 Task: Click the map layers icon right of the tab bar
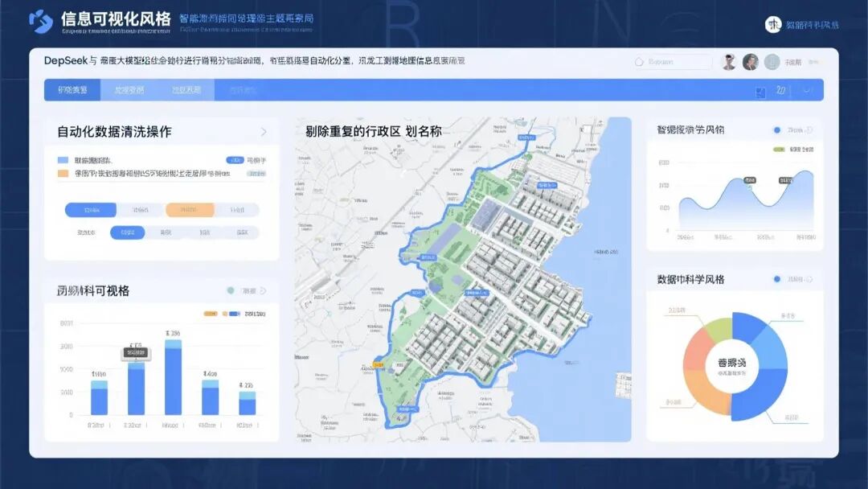(x=762, y=92)
